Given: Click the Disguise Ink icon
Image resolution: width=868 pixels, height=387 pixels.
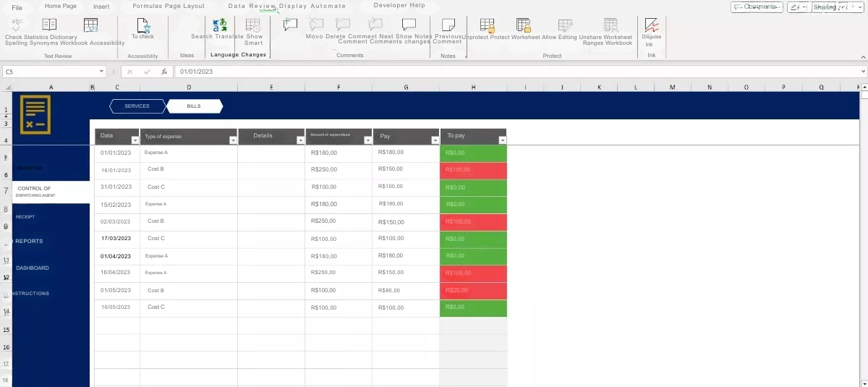Looking at the screenshot, I should coord(651,26).
